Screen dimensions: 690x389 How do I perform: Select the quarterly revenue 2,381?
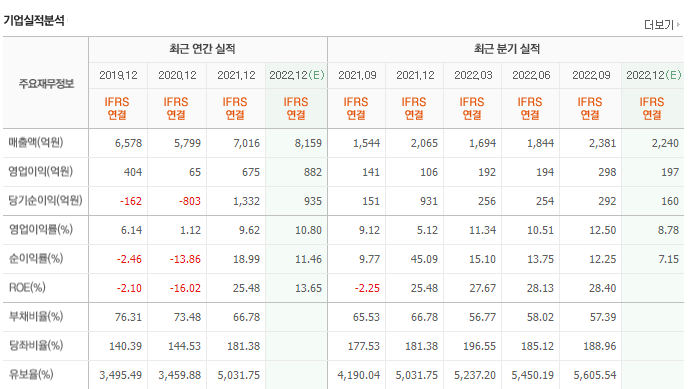click(602, 143)
